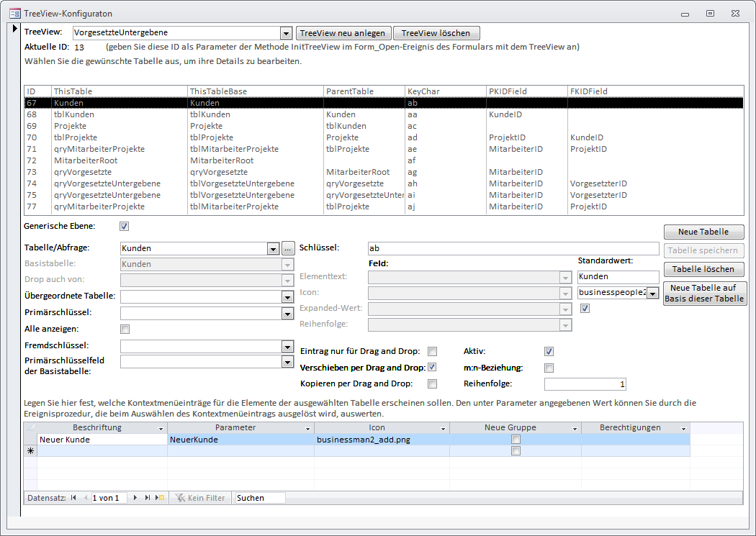Click the '...' button beside Tabelle/Abfrage
This screenshot has height=536, width=756.
point(288,248)
